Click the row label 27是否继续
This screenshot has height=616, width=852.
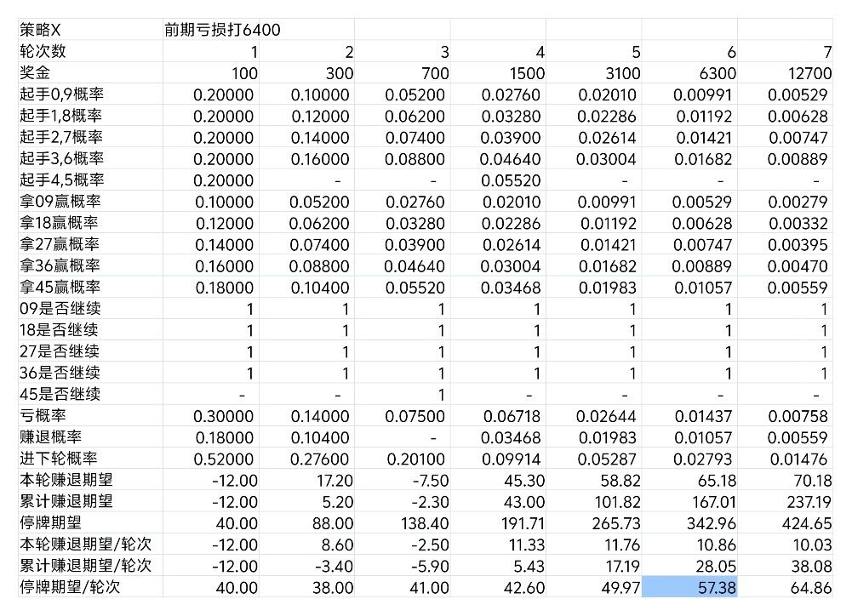60,351
